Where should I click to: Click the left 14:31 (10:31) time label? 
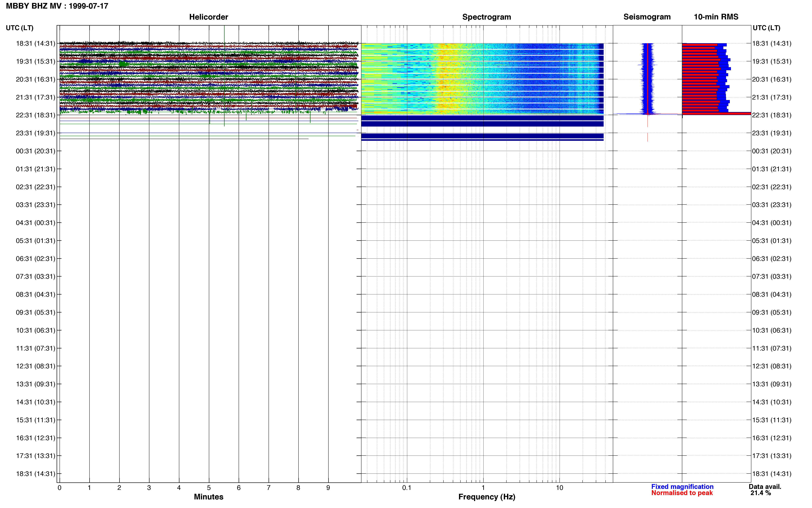[36, 402]
